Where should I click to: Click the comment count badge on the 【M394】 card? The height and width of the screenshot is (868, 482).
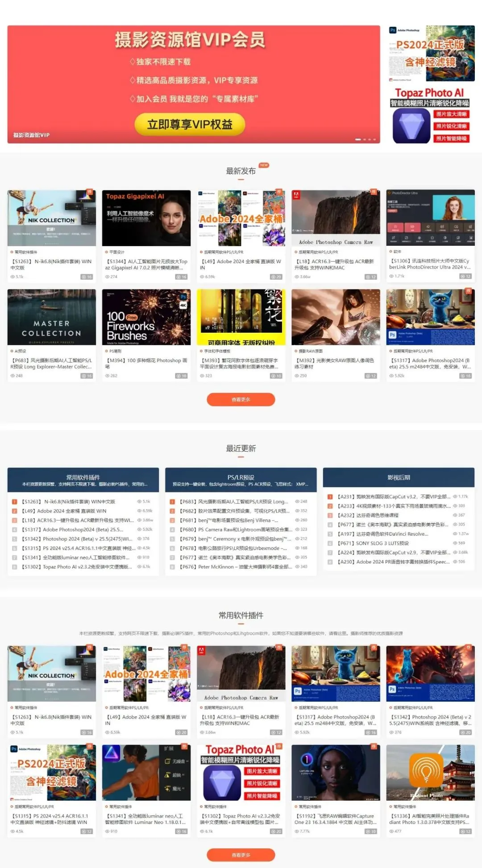[181, 376]
